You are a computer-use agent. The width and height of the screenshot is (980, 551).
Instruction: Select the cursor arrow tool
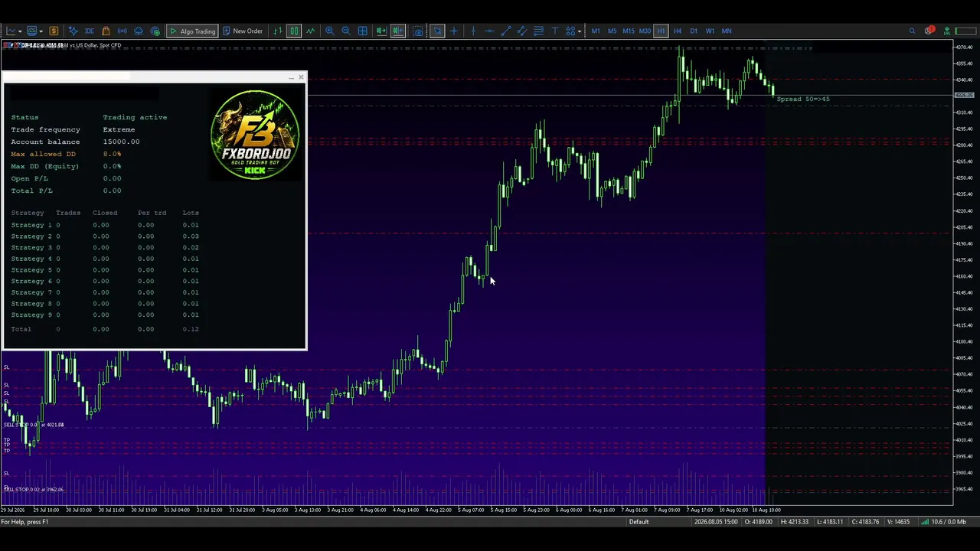click(437, 31)
